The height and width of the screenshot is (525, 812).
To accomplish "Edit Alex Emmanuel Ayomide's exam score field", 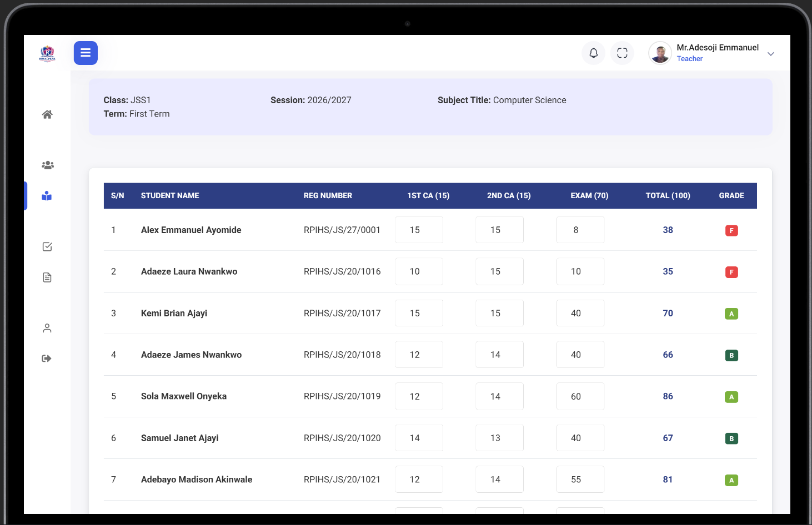I will click(580, 230).
